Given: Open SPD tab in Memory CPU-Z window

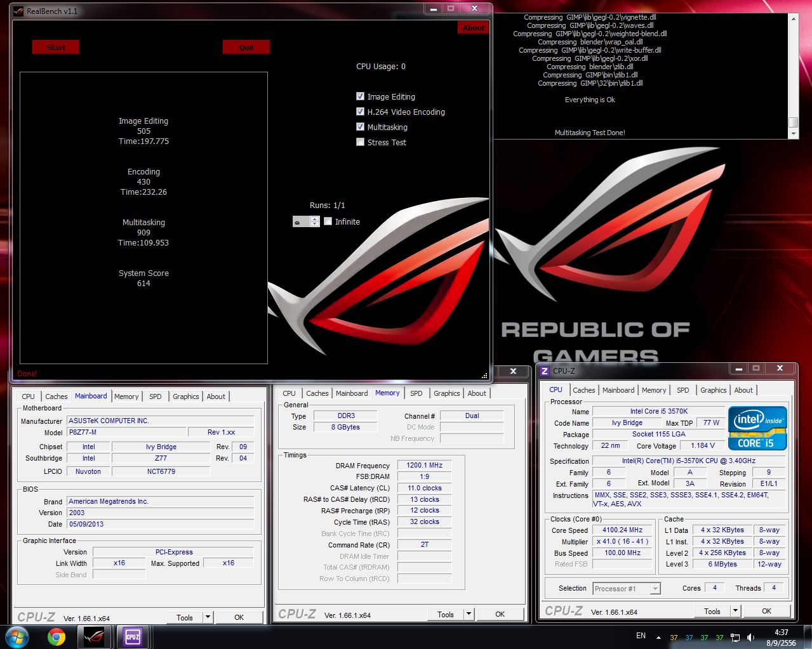Looking at the screenshot, I should tap(416, 393).
